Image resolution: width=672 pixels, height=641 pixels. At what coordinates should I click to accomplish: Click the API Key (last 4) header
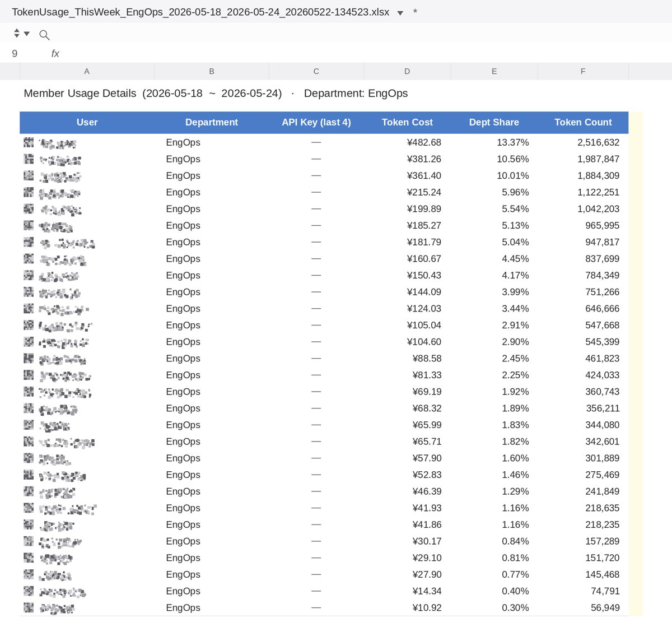tap(316, 122)
